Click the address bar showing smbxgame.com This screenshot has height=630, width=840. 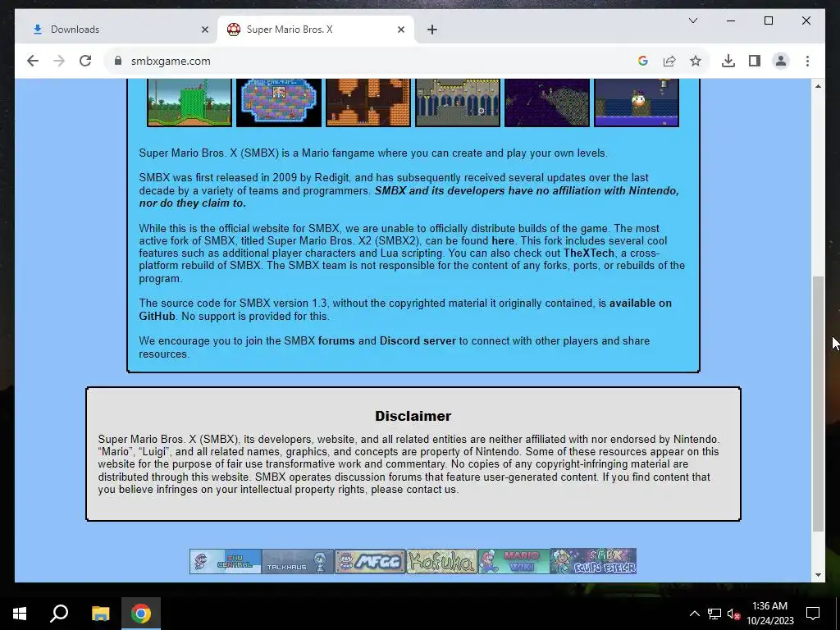tap(370, 61)
